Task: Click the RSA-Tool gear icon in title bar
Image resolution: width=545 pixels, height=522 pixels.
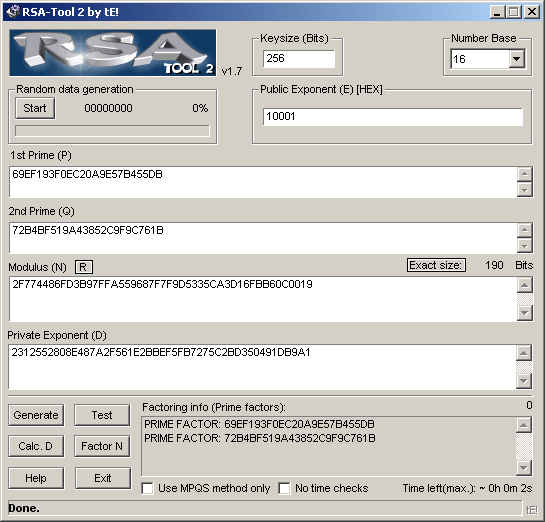Action: (13, 11)
